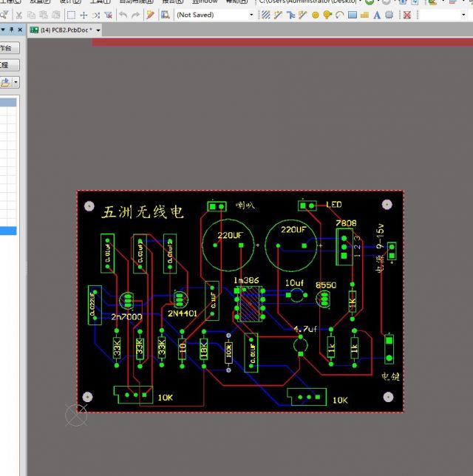The image size is (473, 476).
Task: Choose the Place Pad tool
Action: pyautogui.click(x=316, y=15)
